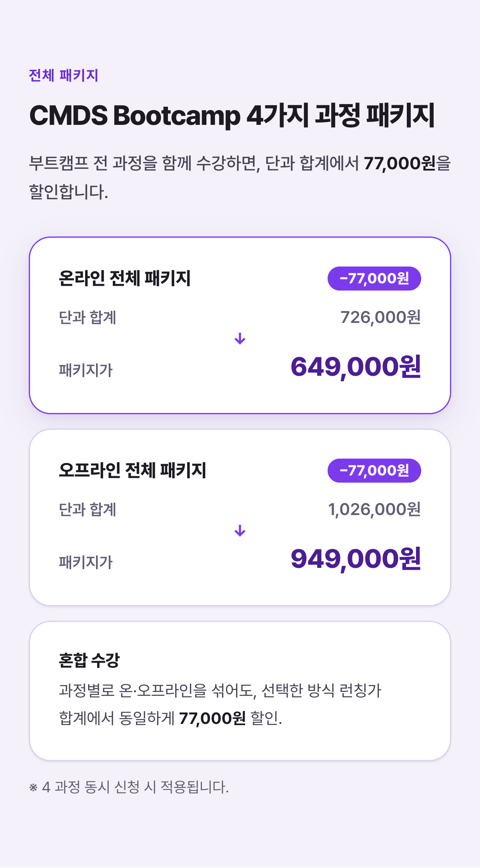
Task: Click 패키지가 label in the online card
Action: click(x=86, y=370)
